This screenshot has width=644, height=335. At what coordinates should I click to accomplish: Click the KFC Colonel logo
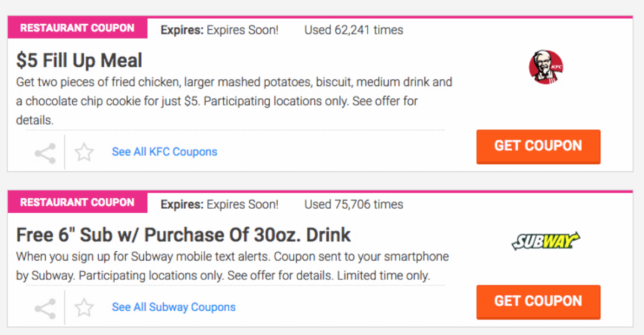tap(546, 67)
